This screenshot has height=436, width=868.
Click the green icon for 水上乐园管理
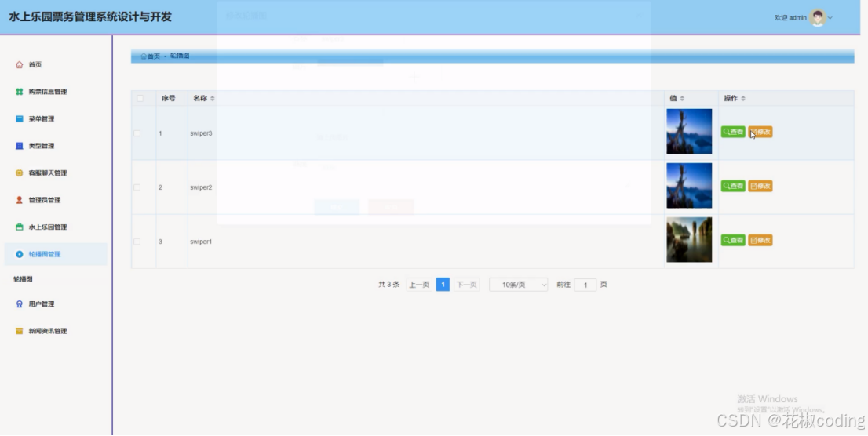coord(20,227)
